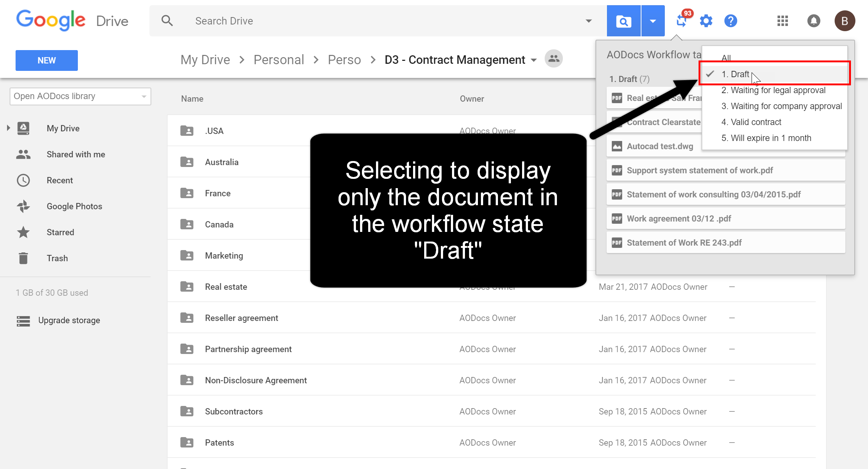Open Work agreement 03/12 .pdf
Viewport: 868px width, 469px height.
[x=726, y=219]
